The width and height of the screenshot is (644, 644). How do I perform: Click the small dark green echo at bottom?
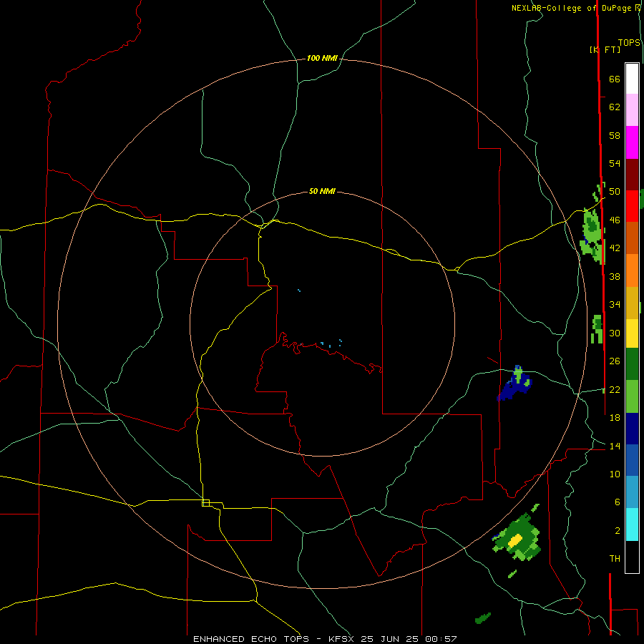(x=482, y=618)
